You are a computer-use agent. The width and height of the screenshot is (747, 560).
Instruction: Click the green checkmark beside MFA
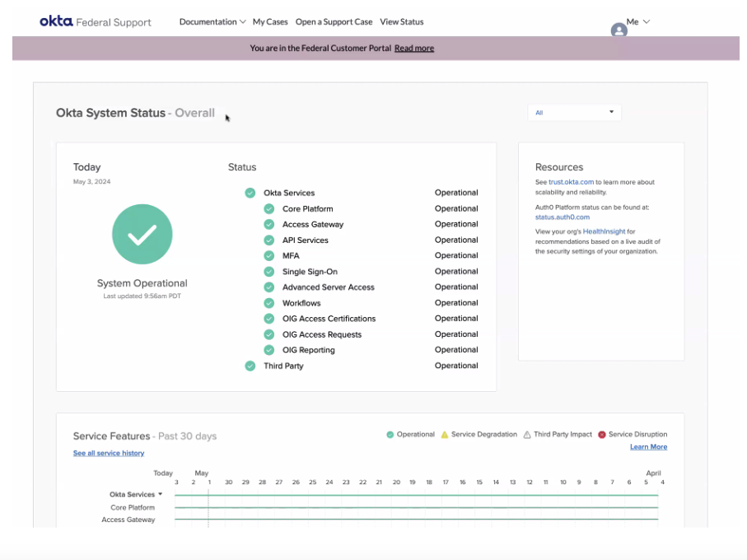pyautogui.click(x=268, y=255)
